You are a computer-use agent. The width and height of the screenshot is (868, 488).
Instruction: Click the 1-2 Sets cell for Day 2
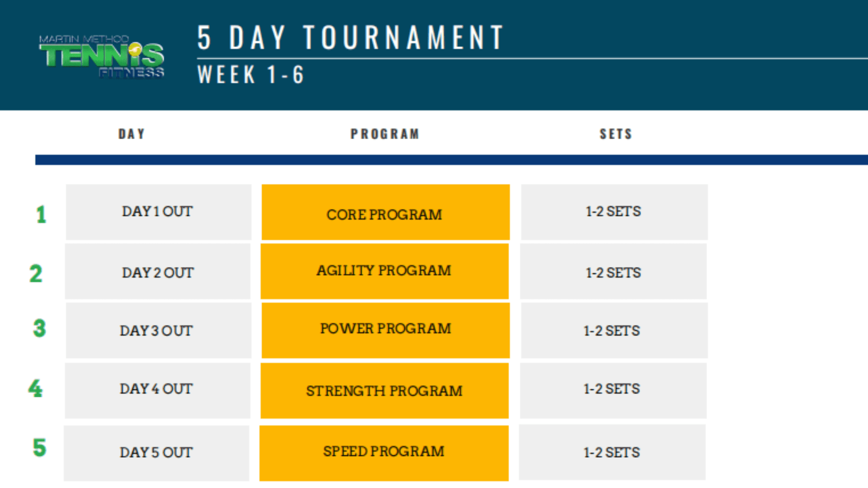[x=613, y=271]
